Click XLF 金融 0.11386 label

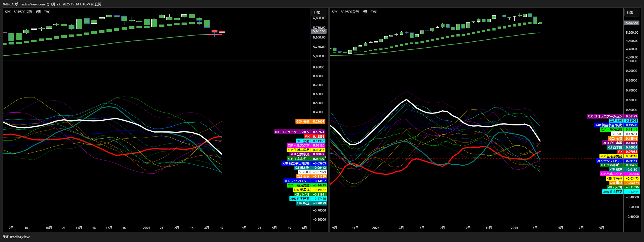coord(311,141)
